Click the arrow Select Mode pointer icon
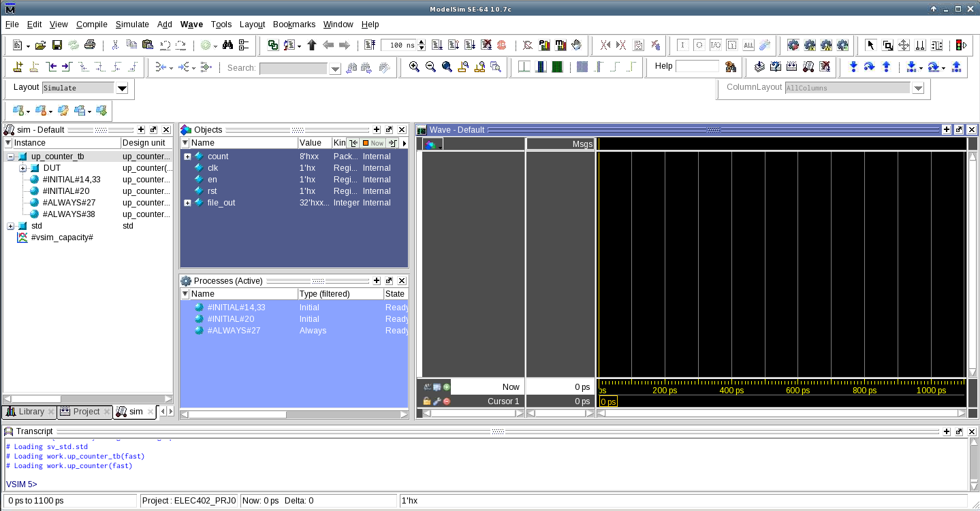 tap(870, 46)
